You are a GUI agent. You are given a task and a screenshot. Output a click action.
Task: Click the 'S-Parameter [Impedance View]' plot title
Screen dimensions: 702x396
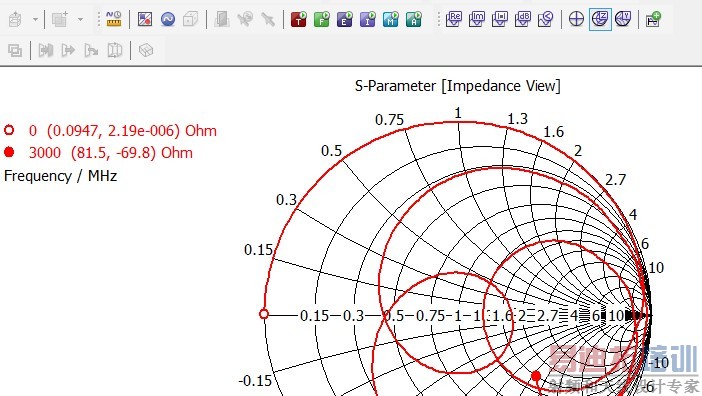pyautogui.click(x=458, y=86)
